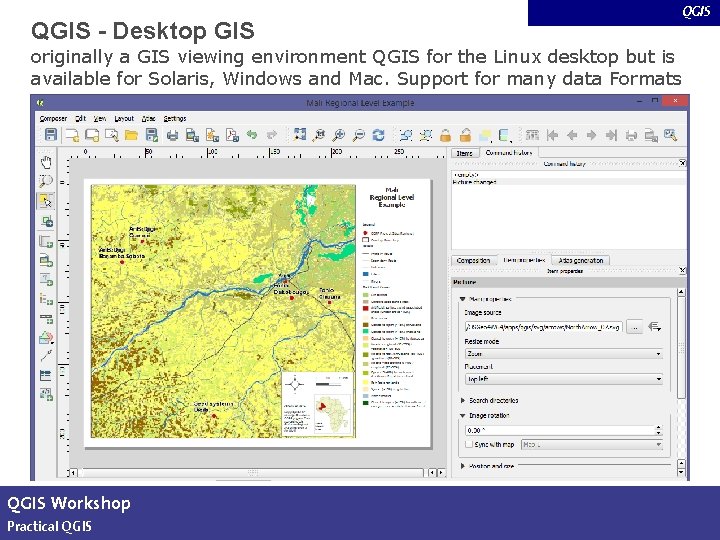Open the Composer menu
The width and height of the screenshot is (720, 540).
click(x=53, y=118)
